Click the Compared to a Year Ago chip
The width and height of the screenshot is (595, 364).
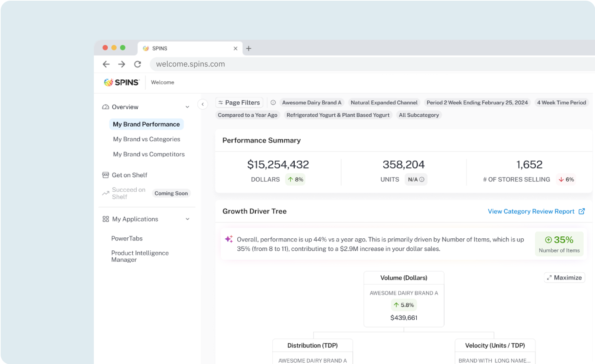point(247,115)
